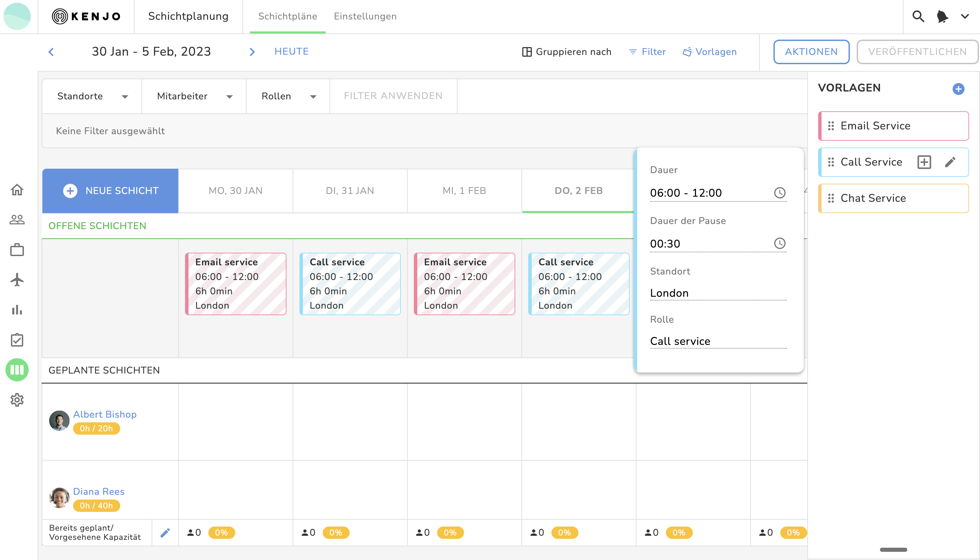Open the airplane time-off sidebar icon
The width and height of the screenshot is (980, 560).
point(17,280)
